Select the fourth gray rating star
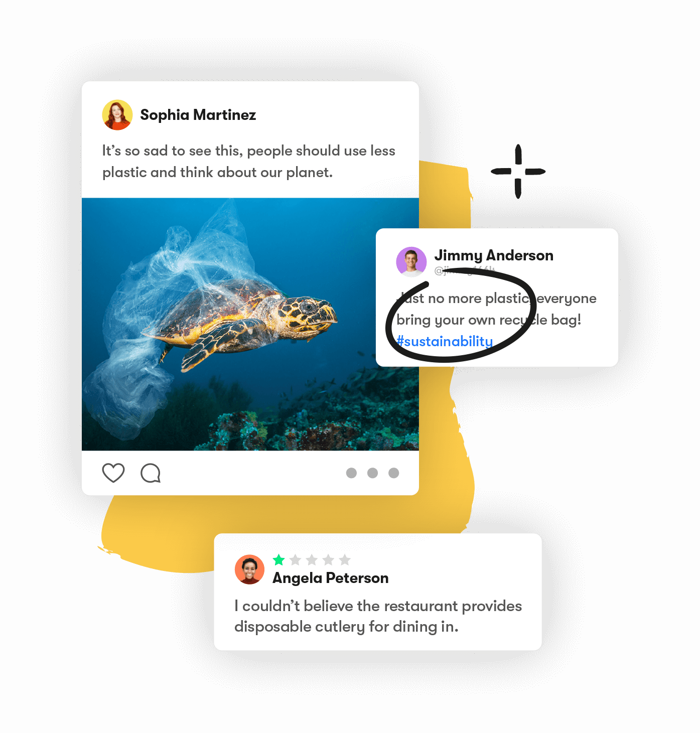 click(x=328, y=560)
